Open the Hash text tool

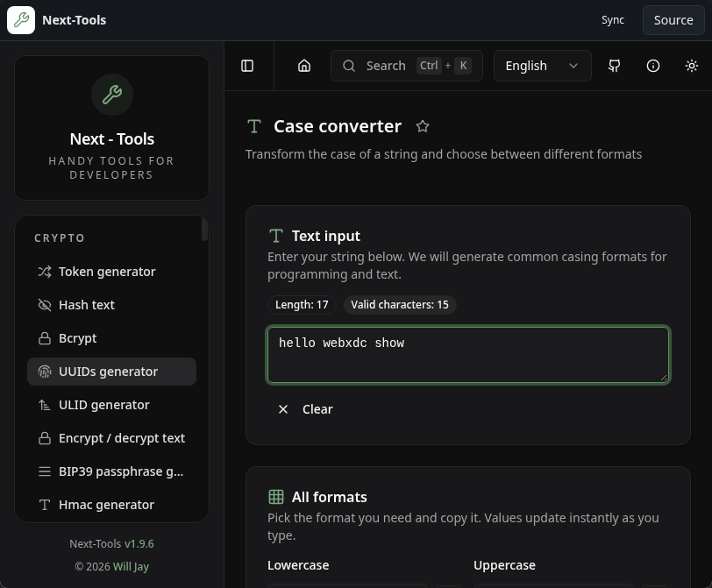[111, 305]
